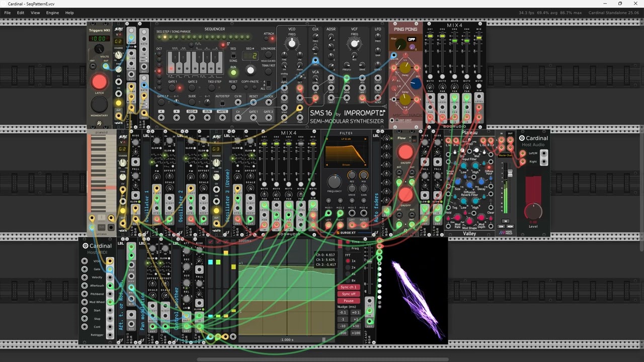Select the FFT 2x option
The width and height of the screenshot is (644, 362).
348,267
